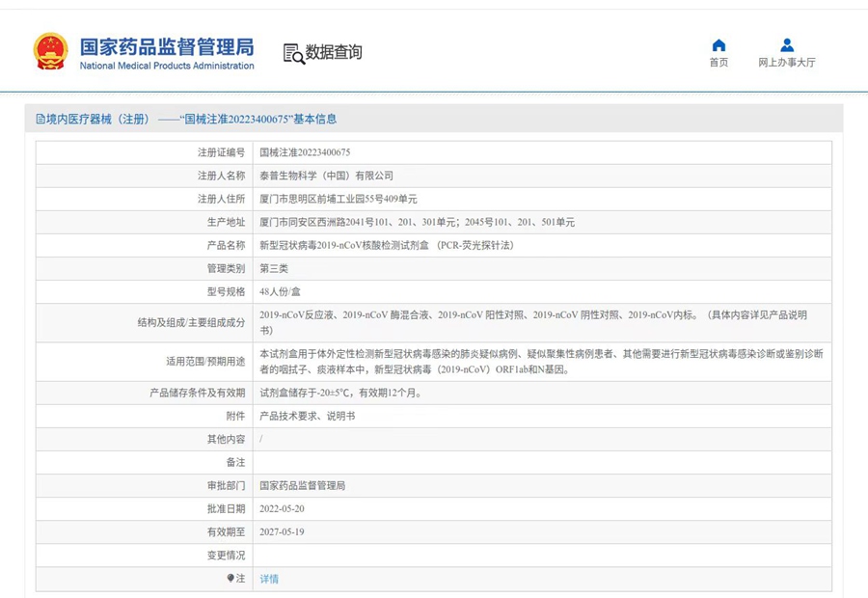Click the 产品技术要求、说明书 attachment cell
The width and height of the screenshot is (868, 598).
308,416
